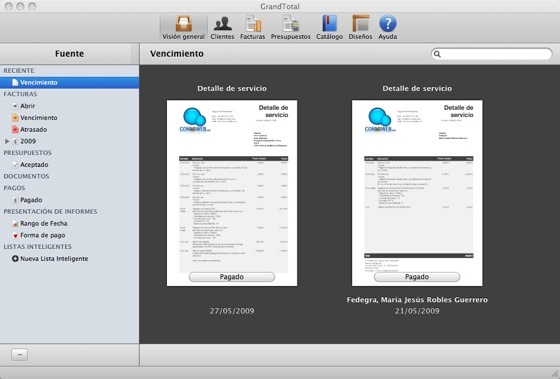This screenshot has height=379, width=560.
Task: Open the Visión general toolbar icon
Action: pos(184,27)
